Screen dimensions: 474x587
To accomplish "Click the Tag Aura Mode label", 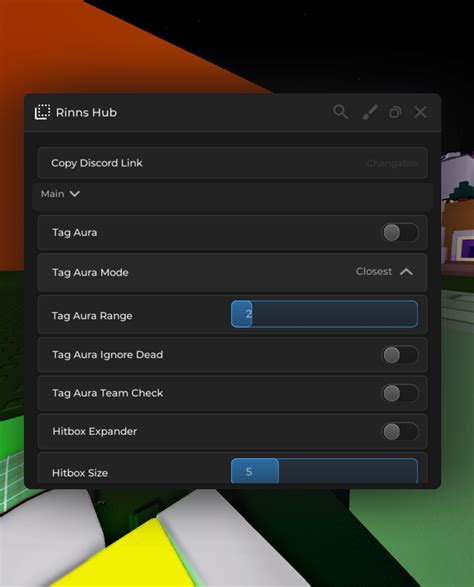I will pyautogui.click(x=90, y=273).
